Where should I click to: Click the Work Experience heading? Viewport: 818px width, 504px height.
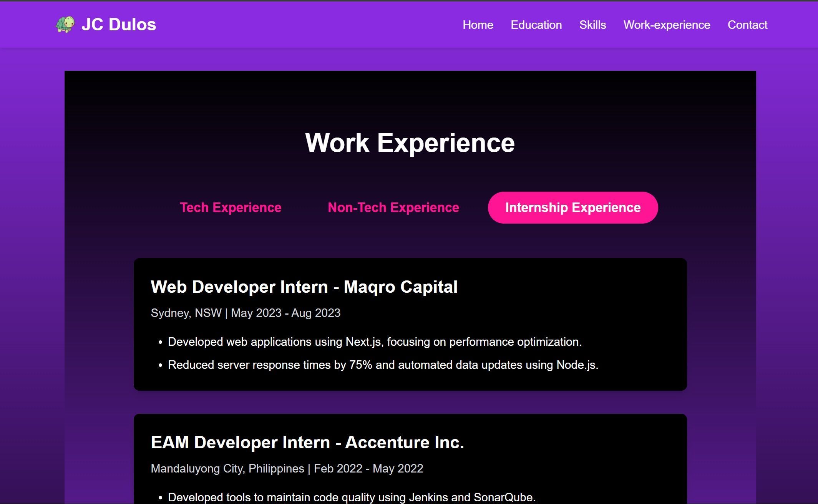pyautogui.click(x=410, y=143)
